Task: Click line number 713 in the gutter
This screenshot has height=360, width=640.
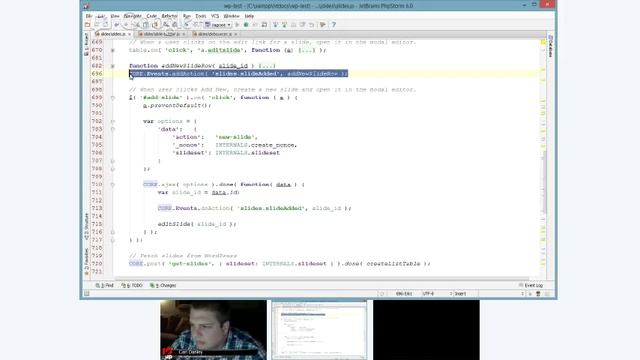Action: point(97,208)
